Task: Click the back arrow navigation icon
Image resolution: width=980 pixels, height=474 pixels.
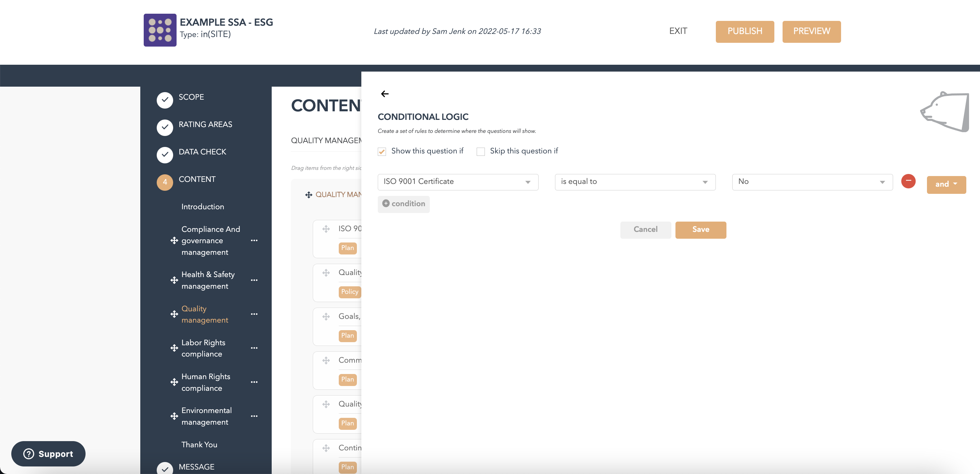Action: click(386, 93)
